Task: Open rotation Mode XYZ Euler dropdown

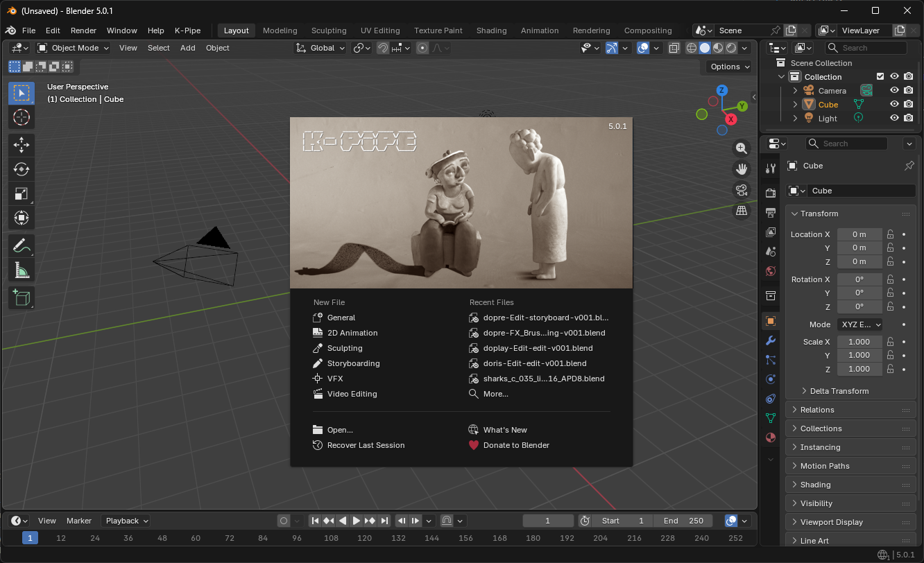Action: coord(859,324)
